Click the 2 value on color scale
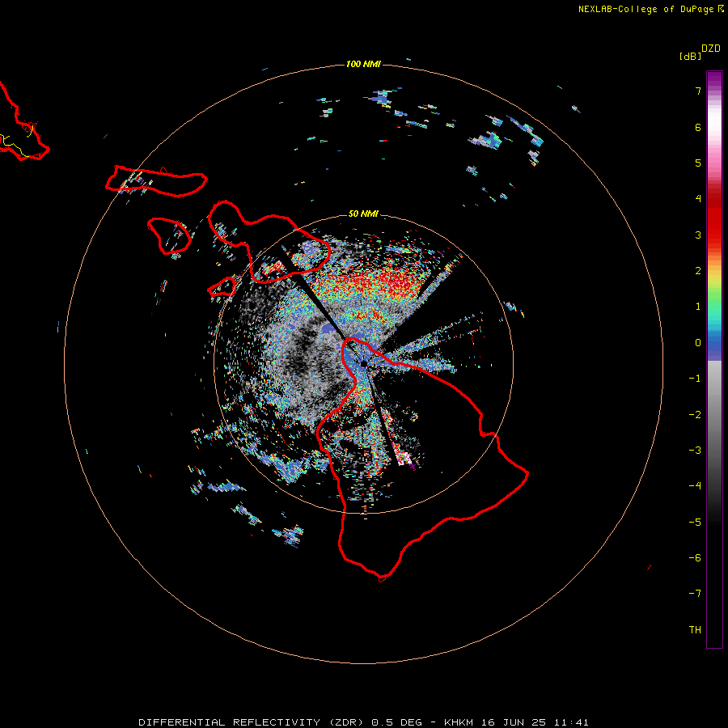Screen dimensions: 728x728 (x=698, y=271)
